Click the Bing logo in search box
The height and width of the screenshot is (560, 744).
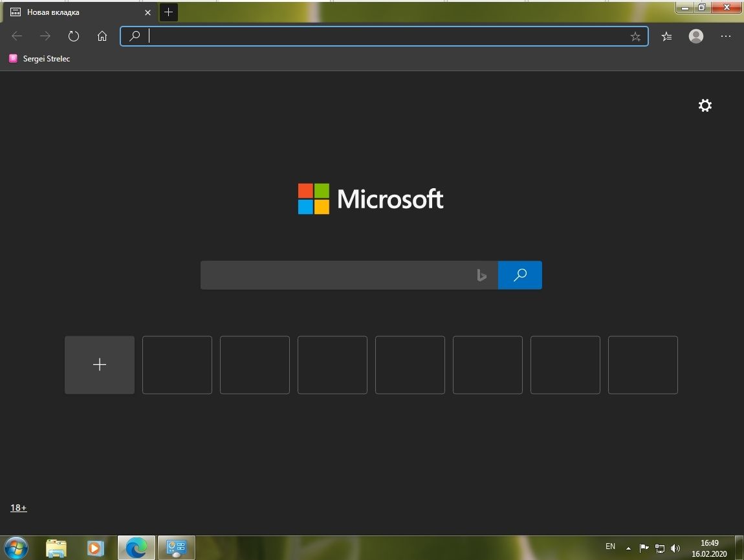point(481,275)
